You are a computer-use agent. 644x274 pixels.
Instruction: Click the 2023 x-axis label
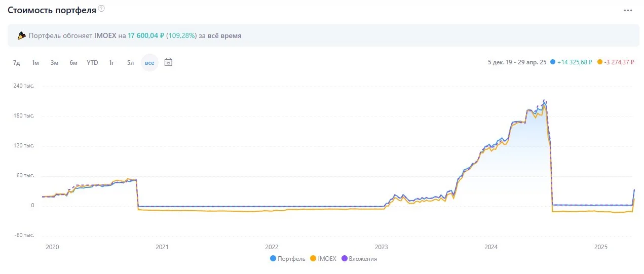click(382, 247)
